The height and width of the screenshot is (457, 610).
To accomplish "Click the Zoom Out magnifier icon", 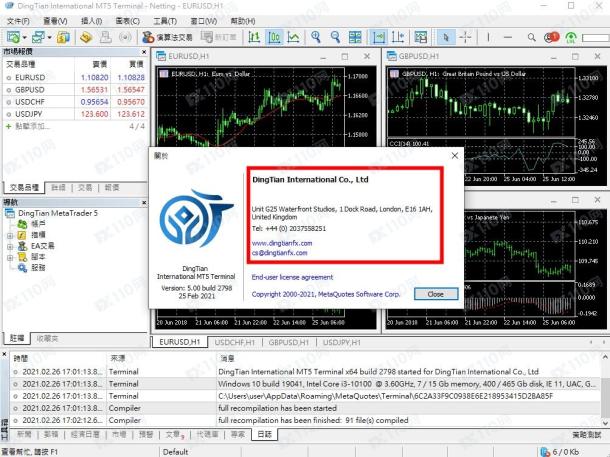I will [x=335, y=37].
